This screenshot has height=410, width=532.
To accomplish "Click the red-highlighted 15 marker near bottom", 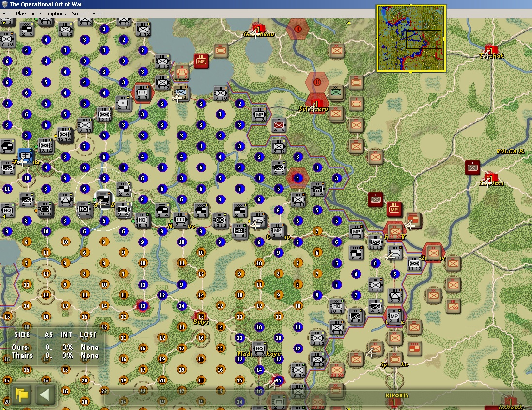I will [x=278, y=380].
